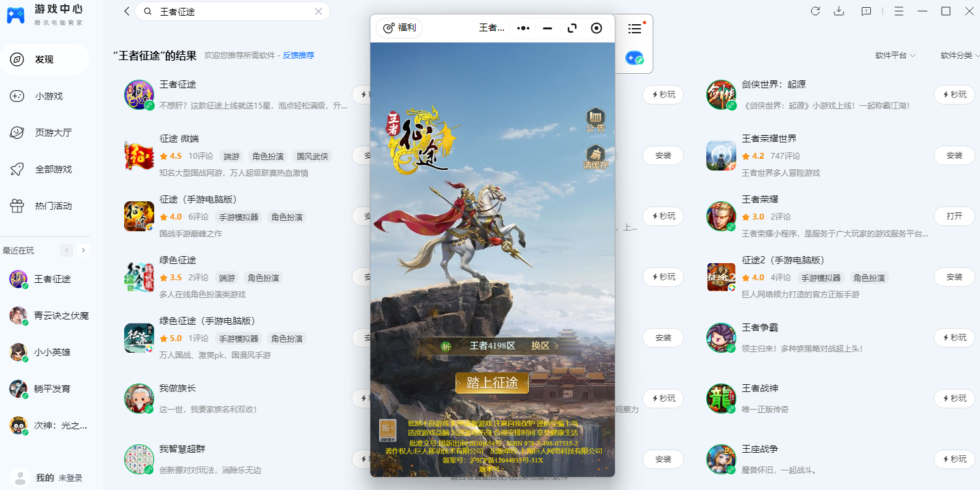The height and width of the screenshot is (490, 980).
Task: Open recently played 躺平发育
Action: tap(44, 389)
